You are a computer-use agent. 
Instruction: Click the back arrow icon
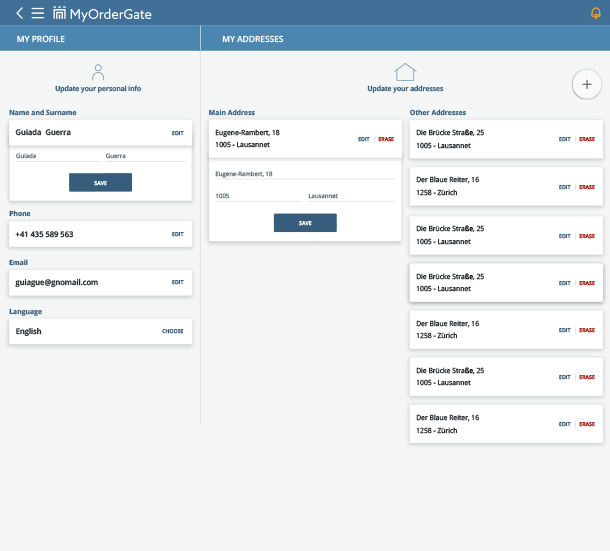coord(20,13)
